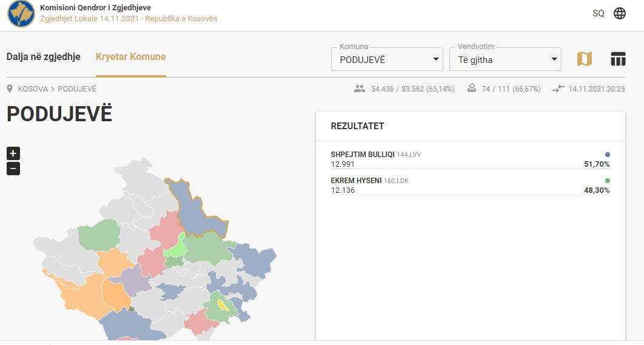Open the globe language selector
This screenshot has width=644, height=345.
pos(619,13)
